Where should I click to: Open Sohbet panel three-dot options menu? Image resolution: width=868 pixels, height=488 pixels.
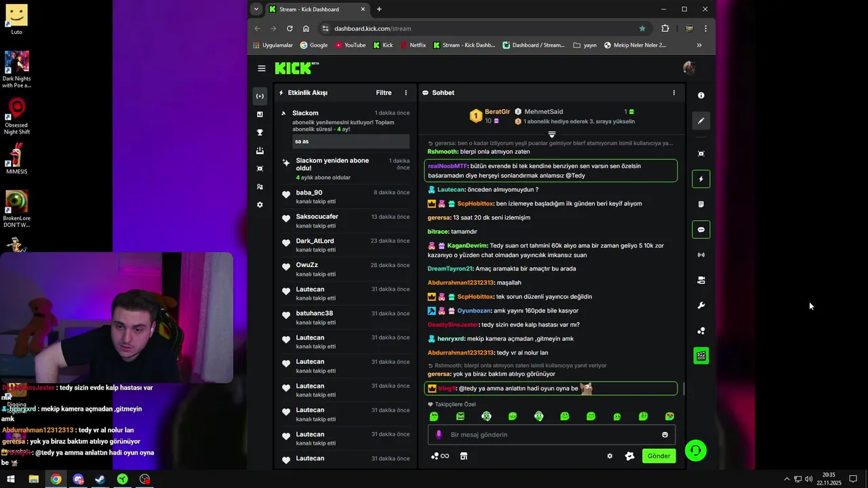click(673, 93)
